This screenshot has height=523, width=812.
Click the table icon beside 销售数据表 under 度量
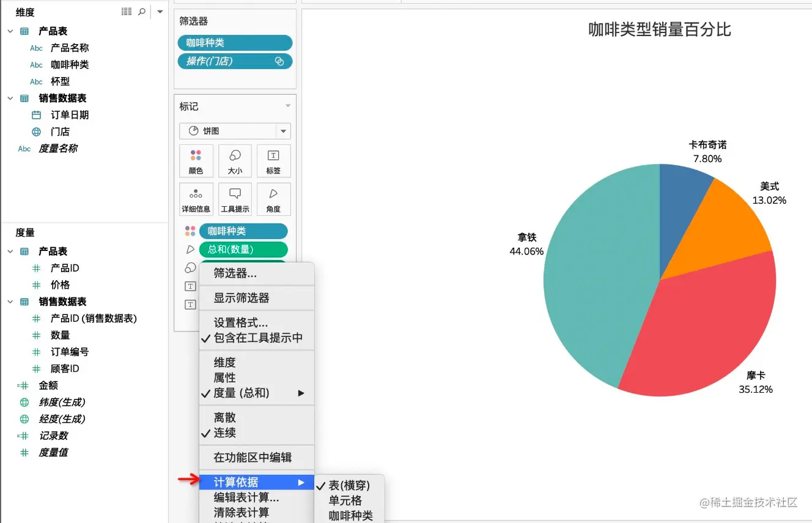coord(24,302)
